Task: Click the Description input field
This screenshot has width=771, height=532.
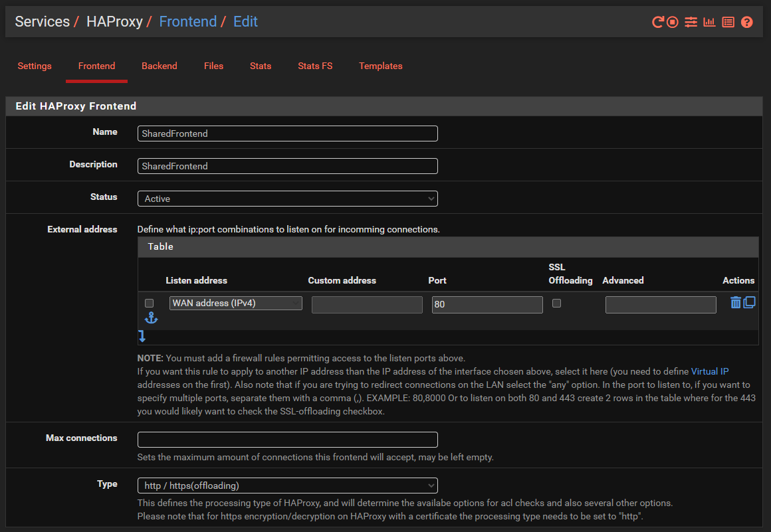Action: [x=288, y=166]
